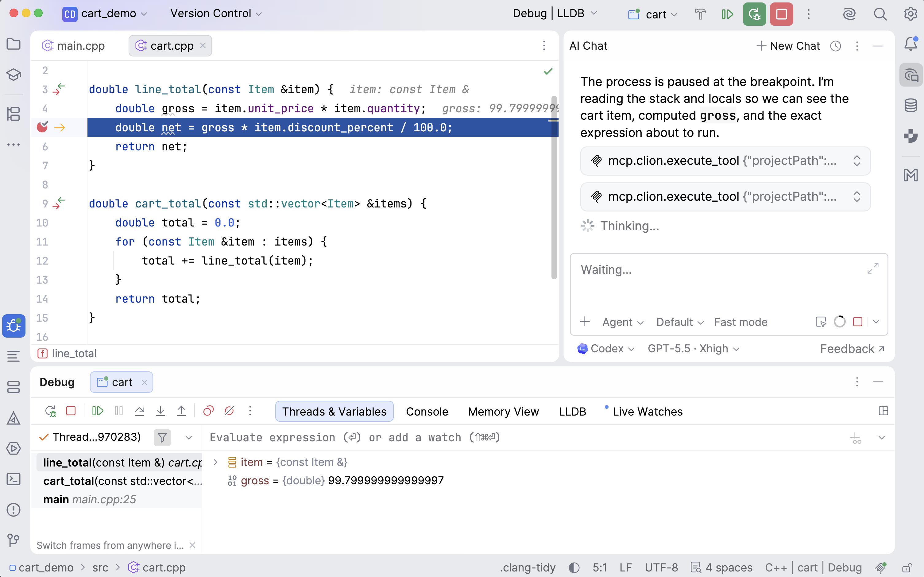Open Notifications bell icon
Screen dimensions: 924x577
coord(911,44)
